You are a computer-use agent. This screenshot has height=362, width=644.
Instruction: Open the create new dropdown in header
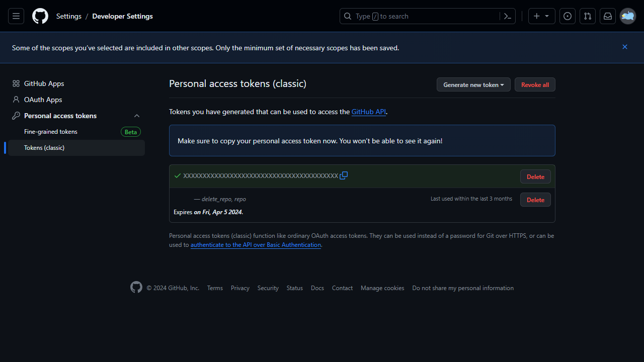pos(541,16)
